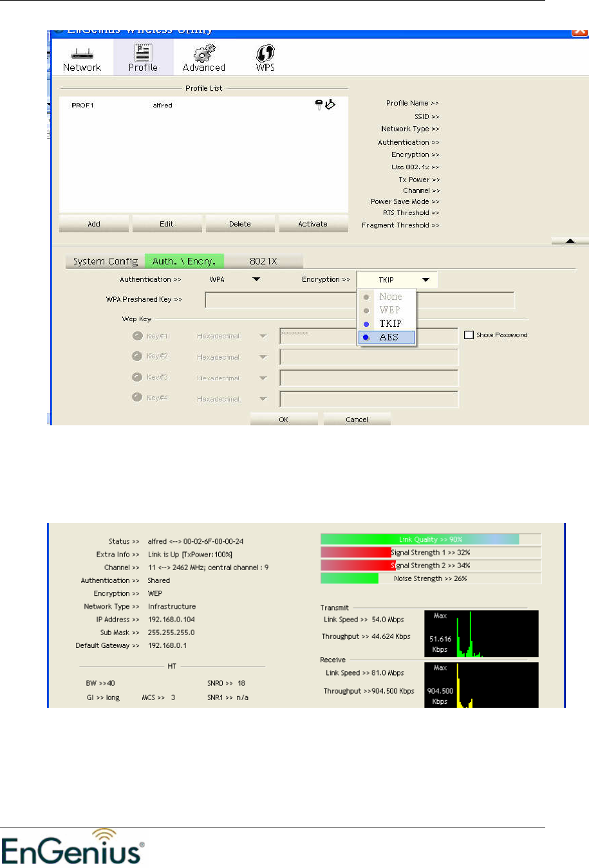Click the Signal Strength 2 34% bar
Screen dimensions: 589x868
point(431,566)
